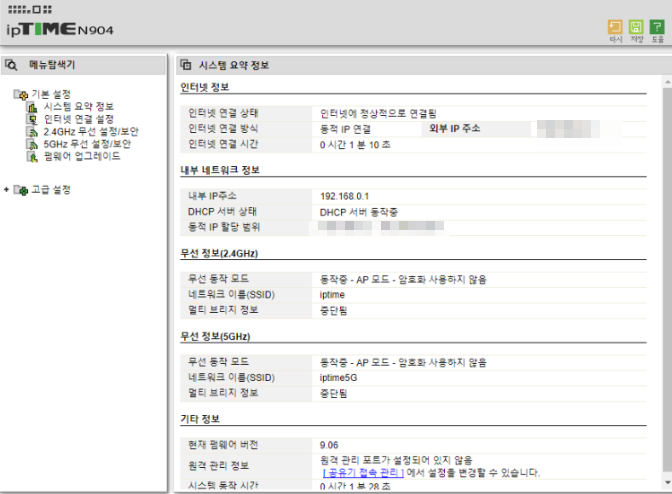Select the 고급 설정 tree label

(51, 190)
